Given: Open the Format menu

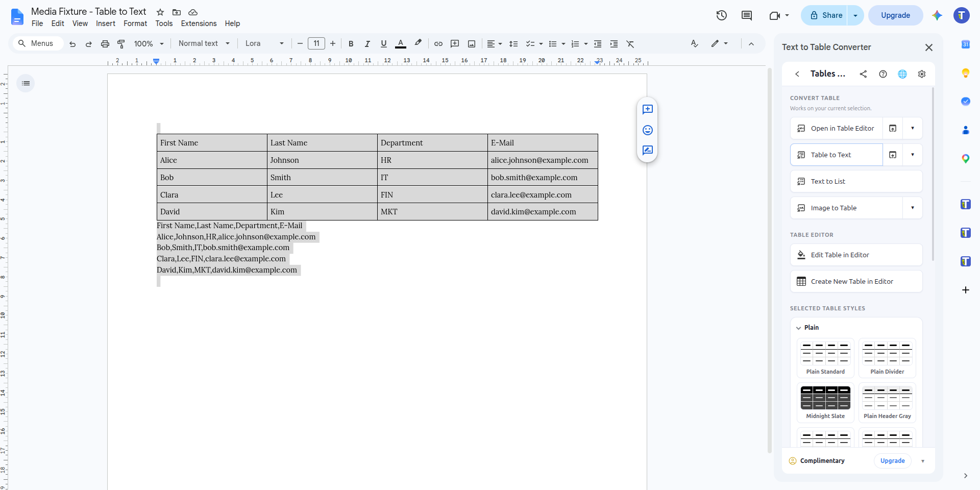Looking at the screenshot, I should [x=135, y=23].
